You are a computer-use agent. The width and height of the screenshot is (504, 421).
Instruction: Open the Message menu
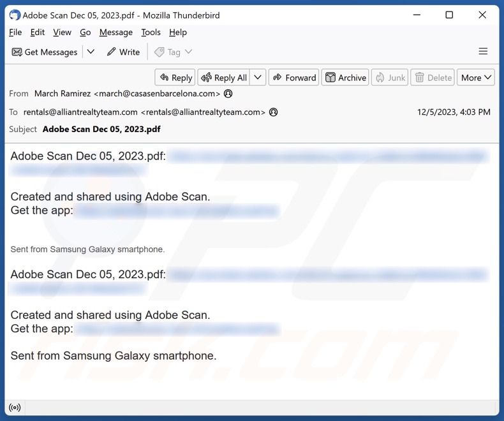(x=115, y=33)
